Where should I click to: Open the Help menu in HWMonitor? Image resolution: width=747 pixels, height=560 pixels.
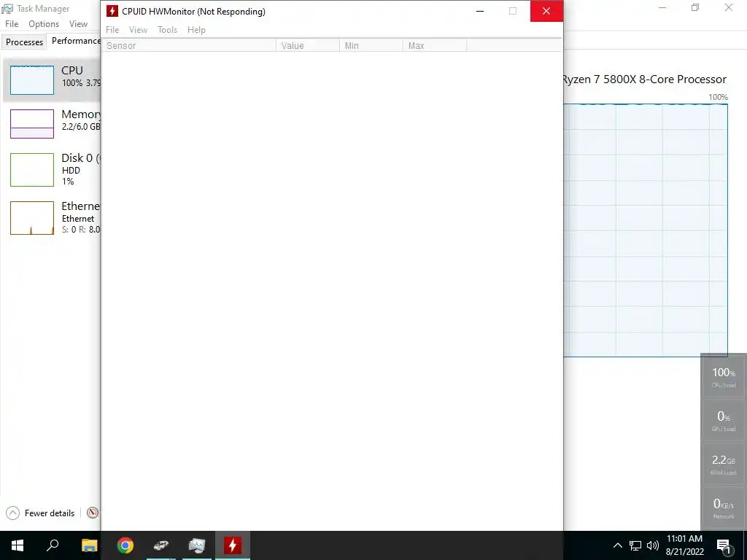coord(196,29)
